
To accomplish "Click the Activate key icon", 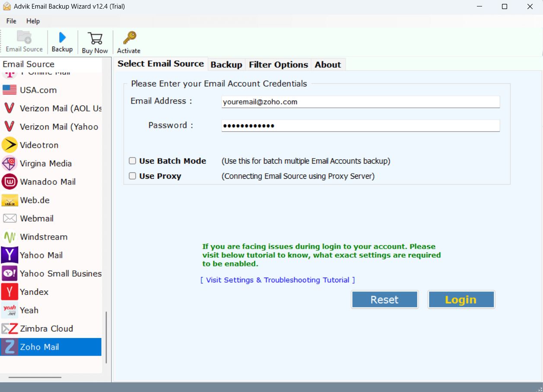I will [x=129, y=38].
